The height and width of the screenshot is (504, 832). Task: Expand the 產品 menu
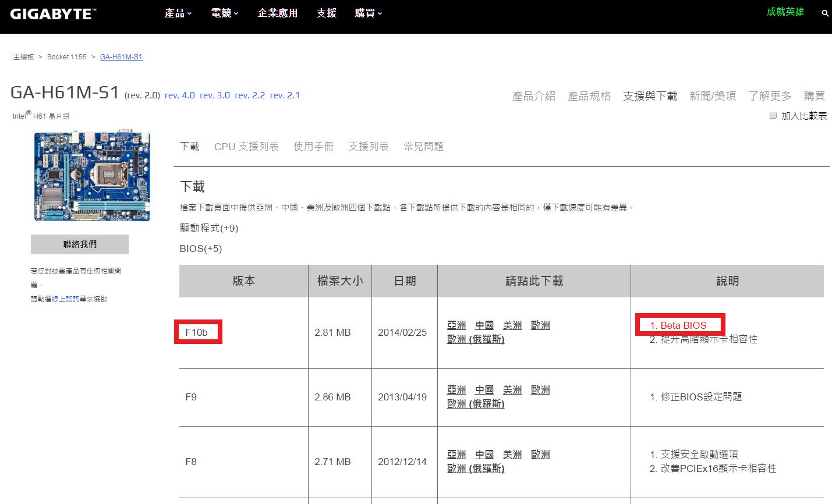(178, 13)
